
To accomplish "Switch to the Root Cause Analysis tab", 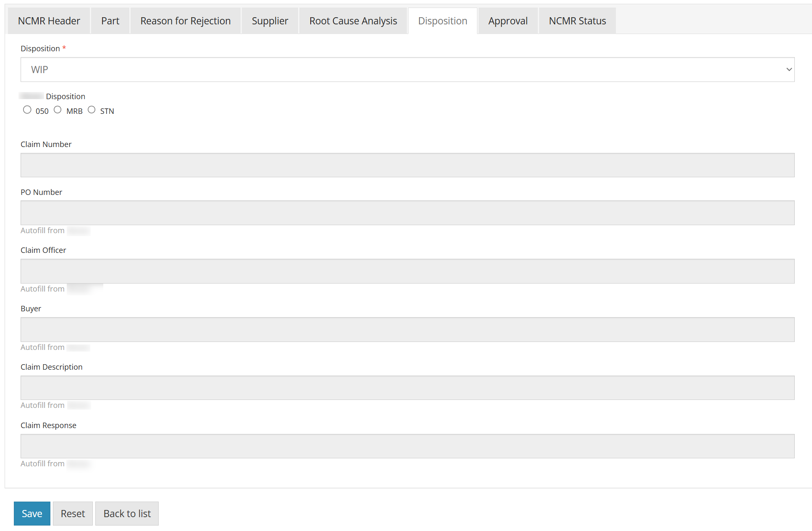I will 353,20.
